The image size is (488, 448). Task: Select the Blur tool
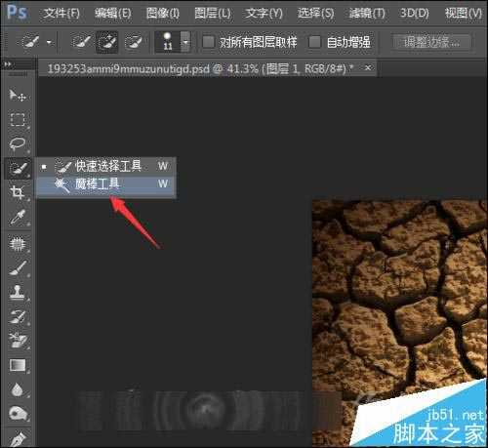pyautogui.click(x=18, y=389)
